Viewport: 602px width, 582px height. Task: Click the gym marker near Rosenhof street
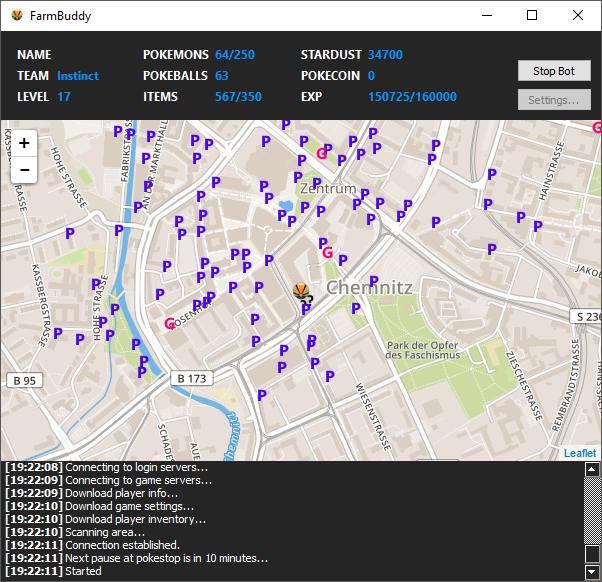(169, 323)
